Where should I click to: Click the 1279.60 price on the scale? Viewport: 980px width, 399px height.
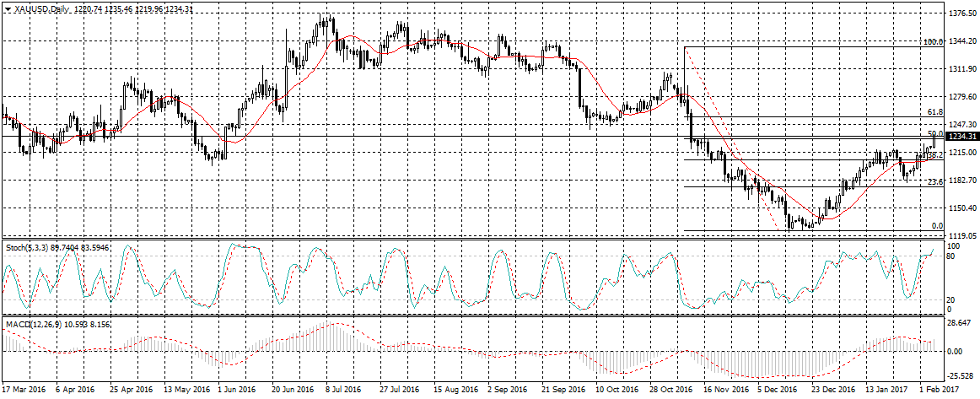tap(961, 97)
